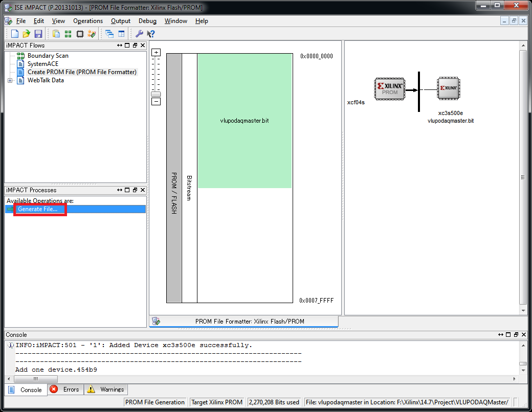Image resolution: width=532 pixels, height=412 pixels.
Task: Click the Open Project folder icon
Action: [26, 34]
